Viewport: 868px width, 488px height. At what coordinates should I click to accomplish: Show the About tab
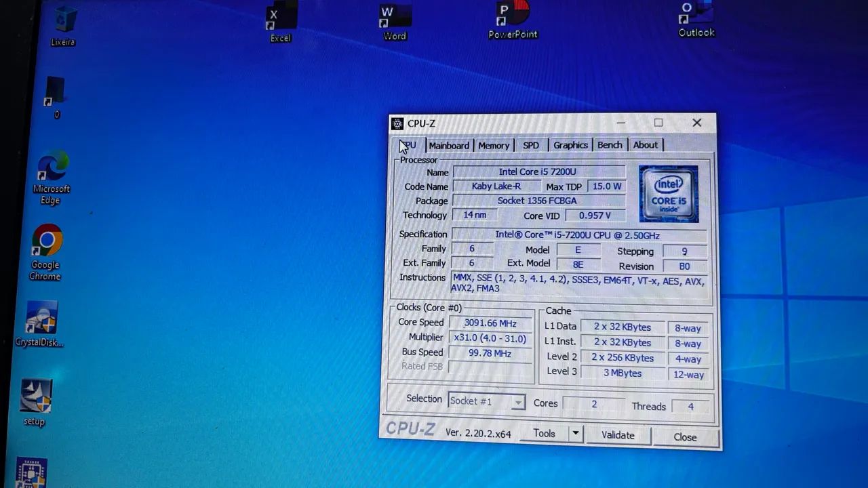pyautogui.click(x=646, y=145)
